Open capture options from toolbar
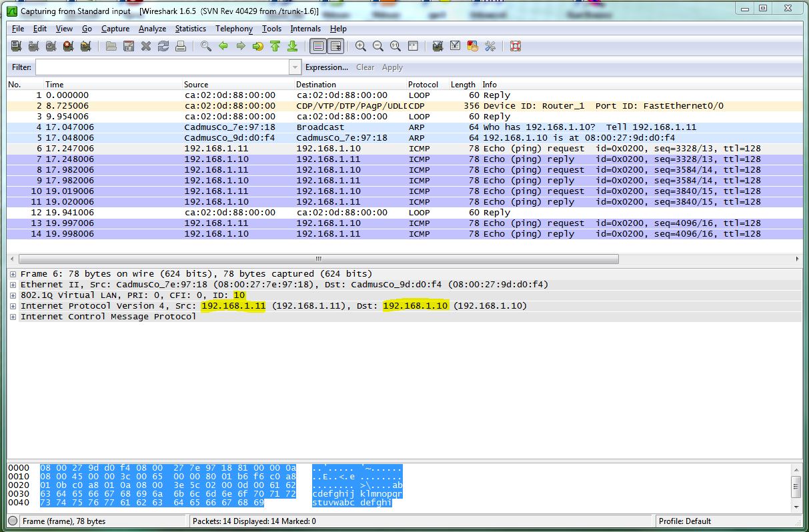The width and height of the screenshot is (809, 532). pyautogui.click(x=33, y=46)
